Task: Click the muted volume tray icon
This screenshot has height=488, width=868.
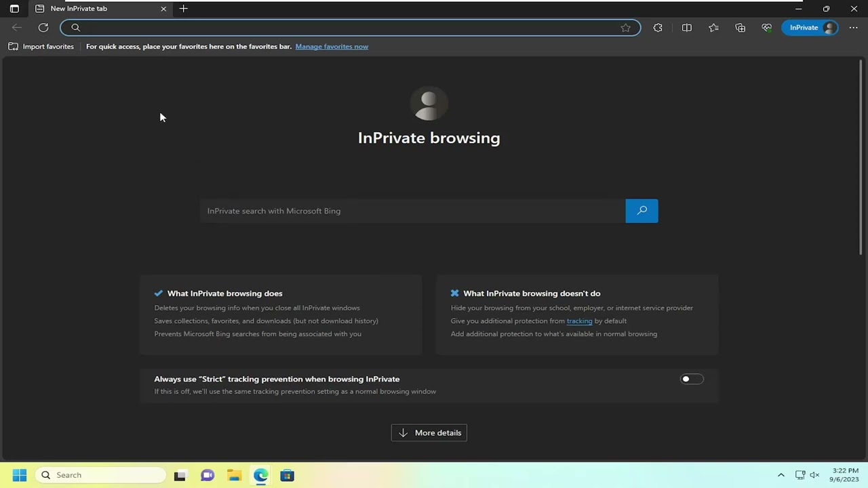Action: click(x=815, y=475)
